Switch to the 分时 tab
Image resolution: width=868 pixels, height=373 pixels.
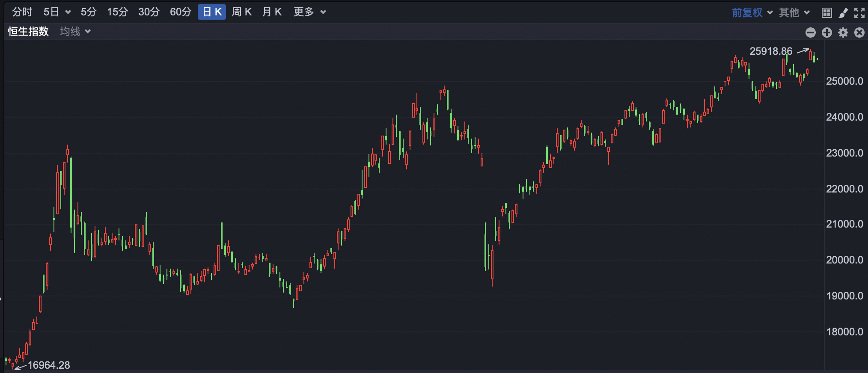click(x=22, y=12)
